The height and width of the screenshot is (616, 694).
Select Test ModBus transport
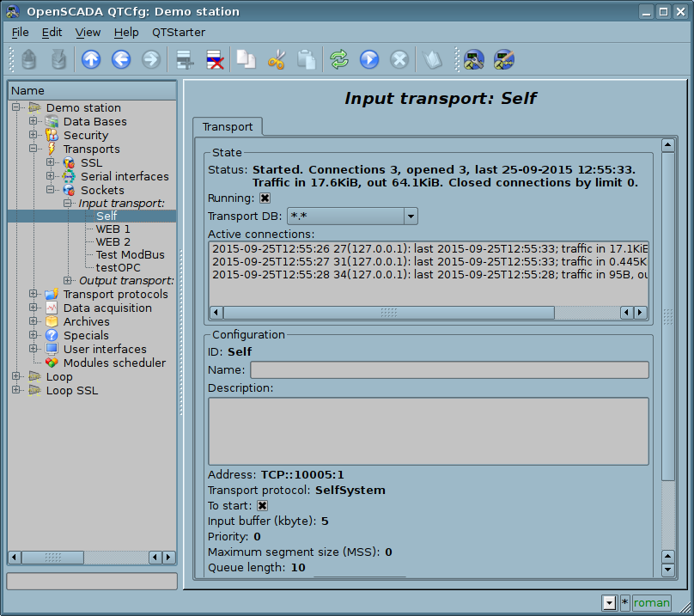(131, 254)
